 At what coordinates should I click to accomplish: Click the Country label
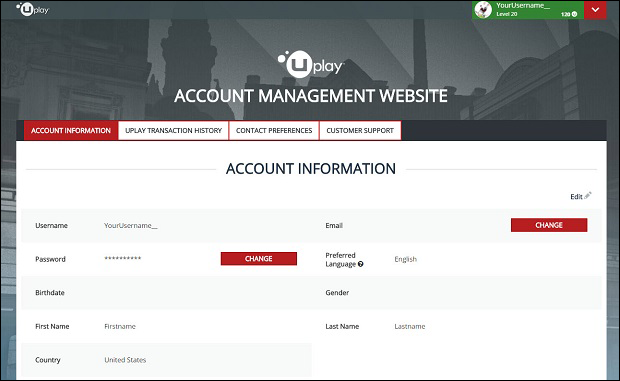[x=47, y=360]
